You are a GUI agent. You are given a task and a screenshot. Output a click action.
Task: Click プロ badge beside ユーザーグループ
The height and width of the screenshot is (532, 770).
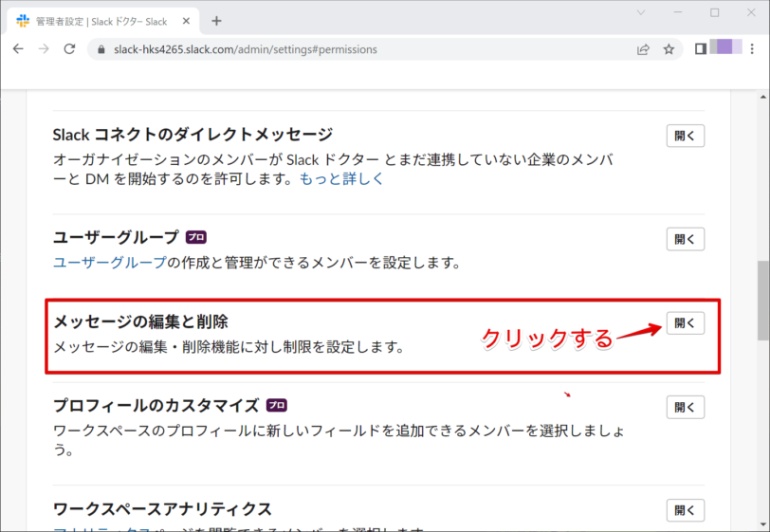[x=196, y=237]
